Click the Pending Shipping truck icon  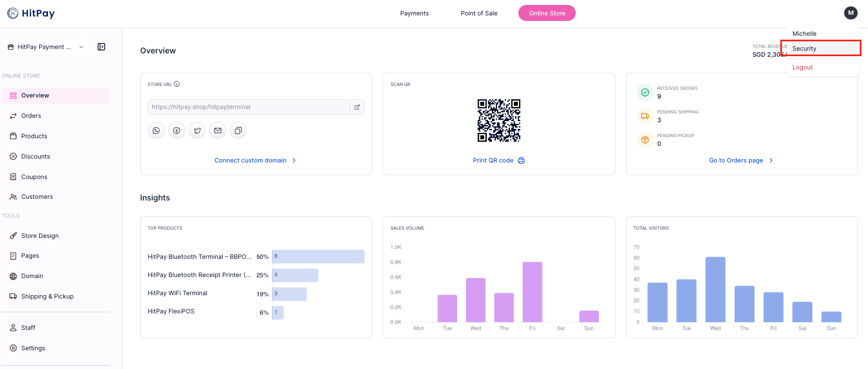point(645,116)
